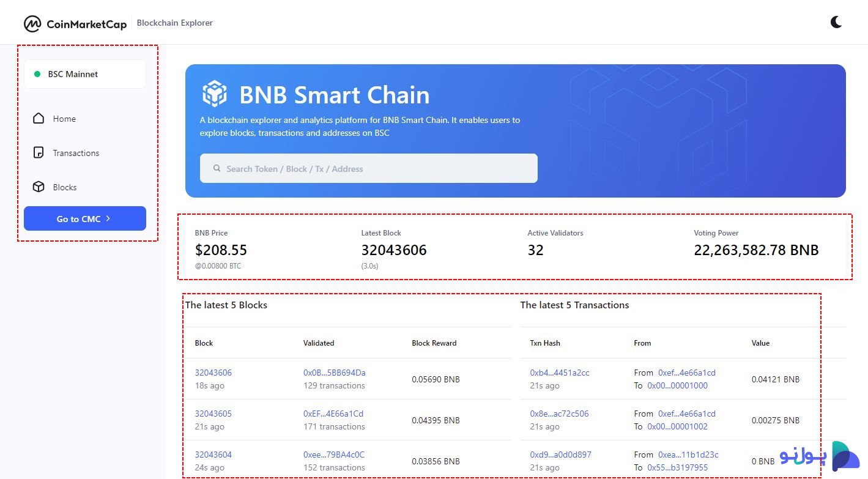Image resolution: width=868 pixels, height=479 pixels.
Task: Open transaction 0xb4...4451a2cc
Action: [x=560, y=373]
